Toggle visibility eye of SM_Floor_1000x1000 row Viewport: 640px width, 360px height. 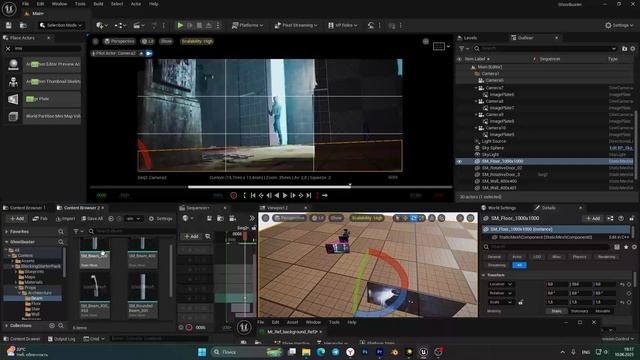pyautogui.click(x=459, y=162)
